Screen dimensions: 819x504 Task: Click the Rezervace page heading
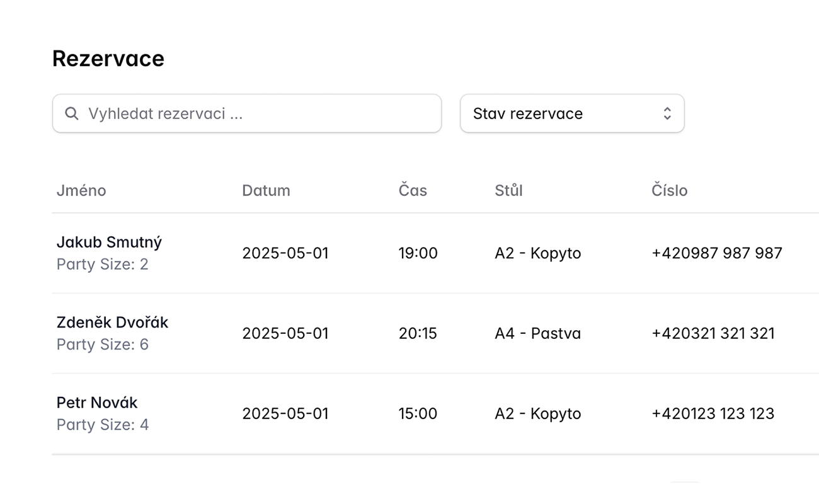click(x=108, y=59)
